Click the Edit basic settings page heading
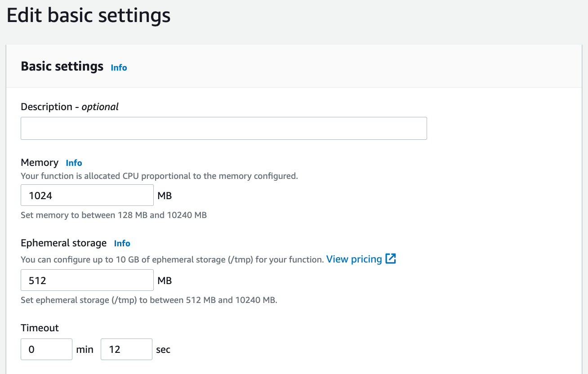 pyautogui.click(x=89, y=16)
